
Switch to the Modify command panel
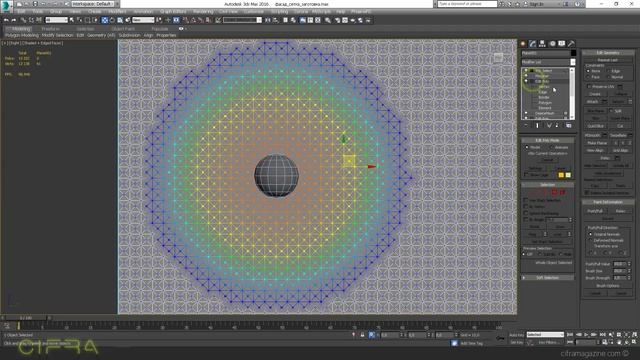pyautogui.click(x=533, y=43)
